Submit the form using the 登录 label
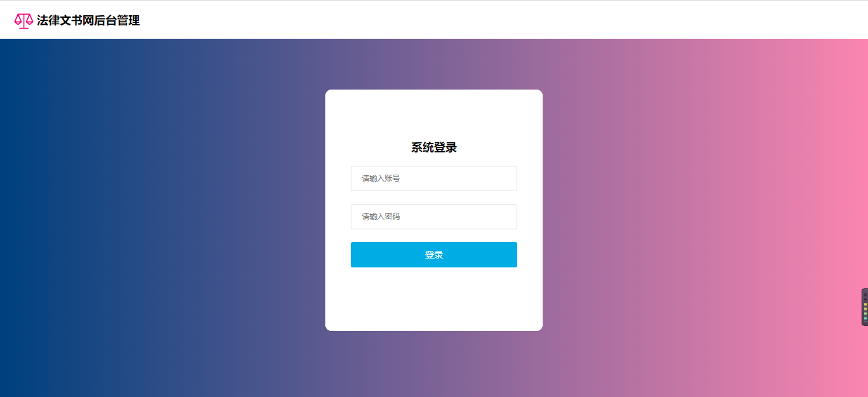This screenshot has height=397, width=868. pos(434,255)
